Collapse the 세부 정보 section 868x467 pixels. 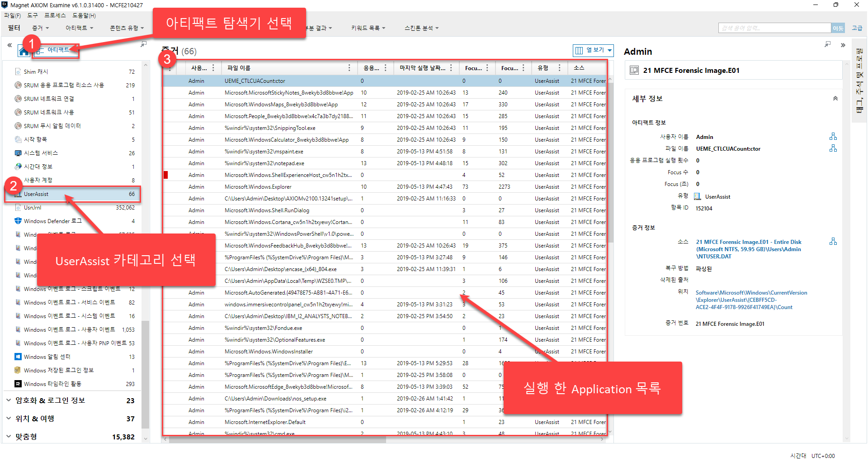[835, 99]
